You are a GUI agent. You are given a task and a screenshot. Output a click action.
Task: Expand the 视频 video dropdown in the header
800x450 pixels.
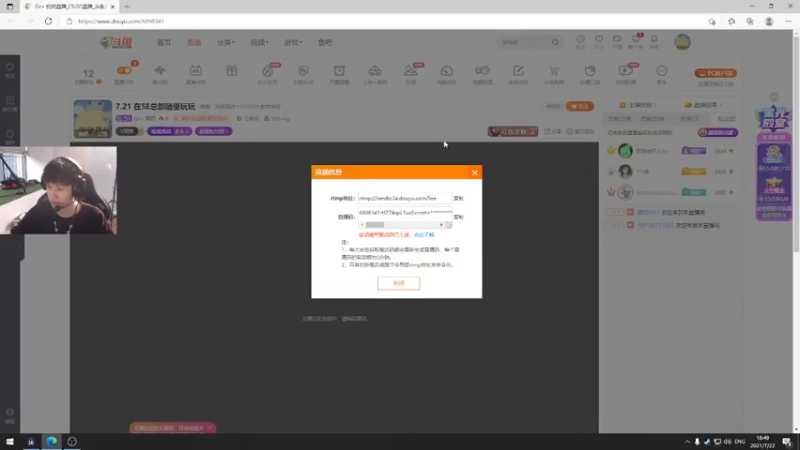click(259, 42)
